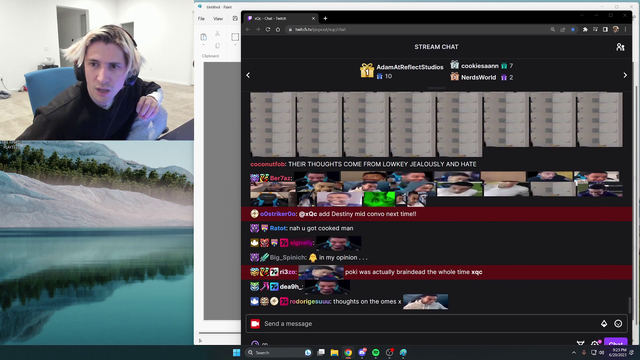Image resolution: width=640 pixels, height=360 pixels.
Task: Click the emote in rodorigesuuu's message
Action: pos(425,302)
